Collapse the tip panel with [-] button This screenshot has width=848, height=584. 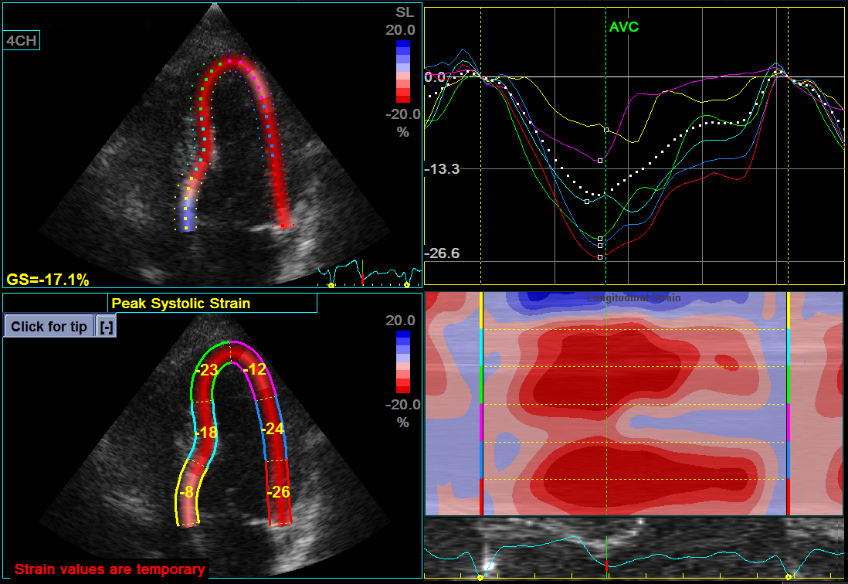pos(105,327)
